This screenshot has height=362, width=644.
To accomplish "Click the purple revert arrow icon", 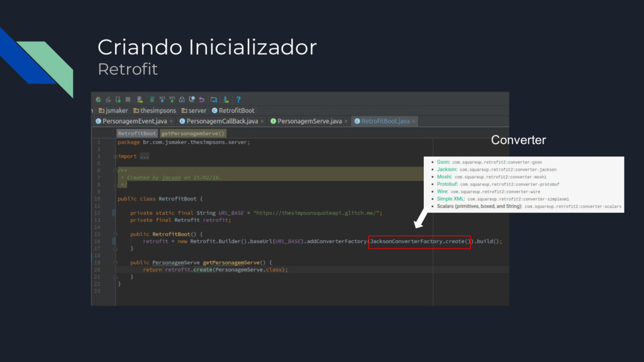I will (x=202, y=100).
